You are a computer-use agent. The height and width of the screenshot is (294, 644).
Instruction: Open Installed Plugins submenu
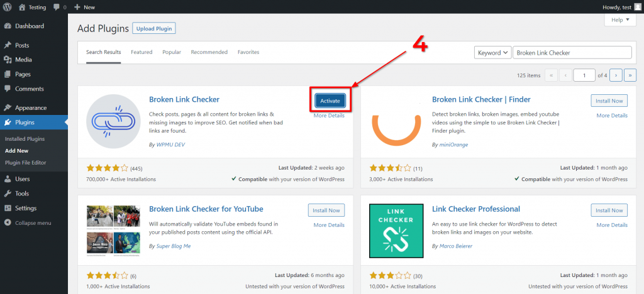point(25,139)
